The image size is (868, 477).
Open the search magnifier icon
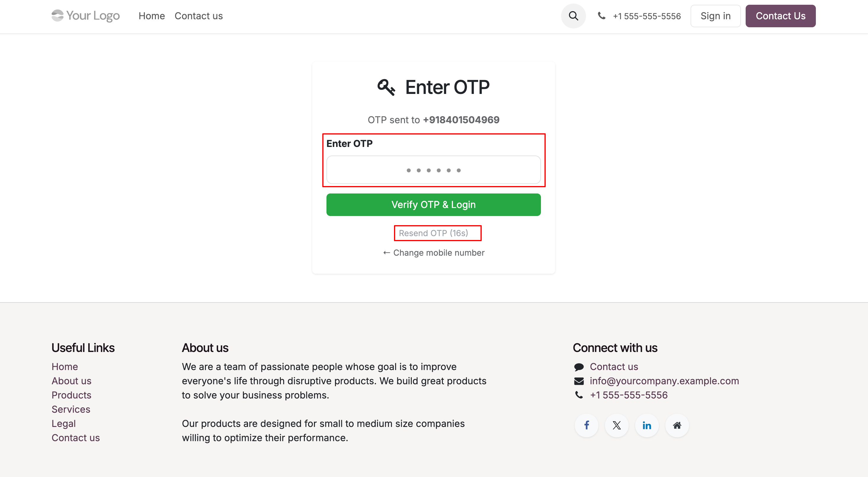click(x=573, y=16)
